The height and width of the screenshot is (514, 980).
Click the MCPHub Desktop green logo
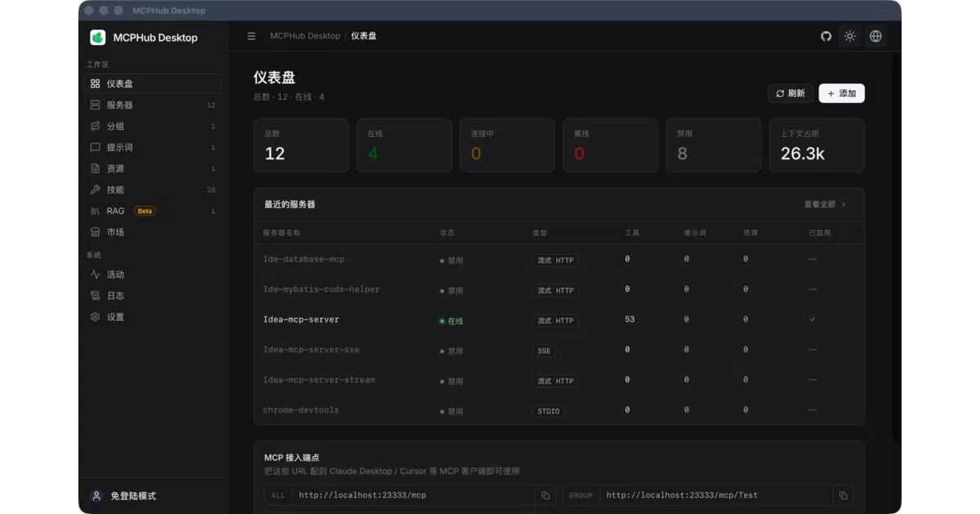[98, 38]
